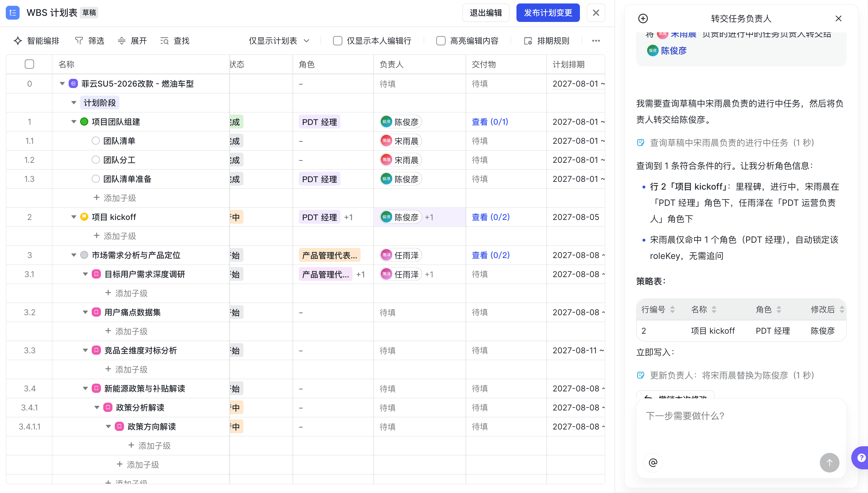Click 待填 assignee cell of 用户痛点数据集
868x493 pixels.
coord(387,312)
